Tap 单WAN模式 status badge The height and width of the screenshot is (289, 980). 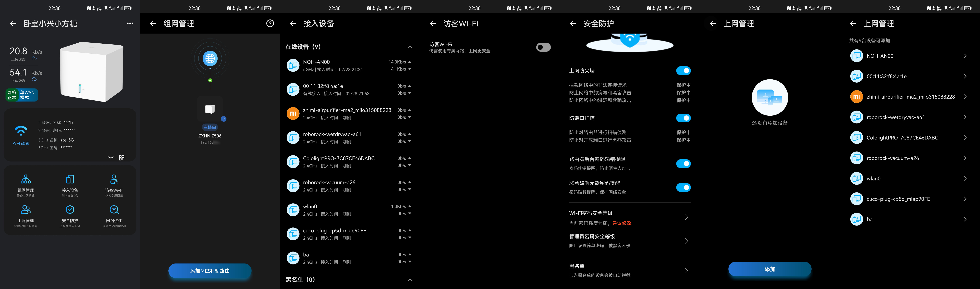click(27, 95)
